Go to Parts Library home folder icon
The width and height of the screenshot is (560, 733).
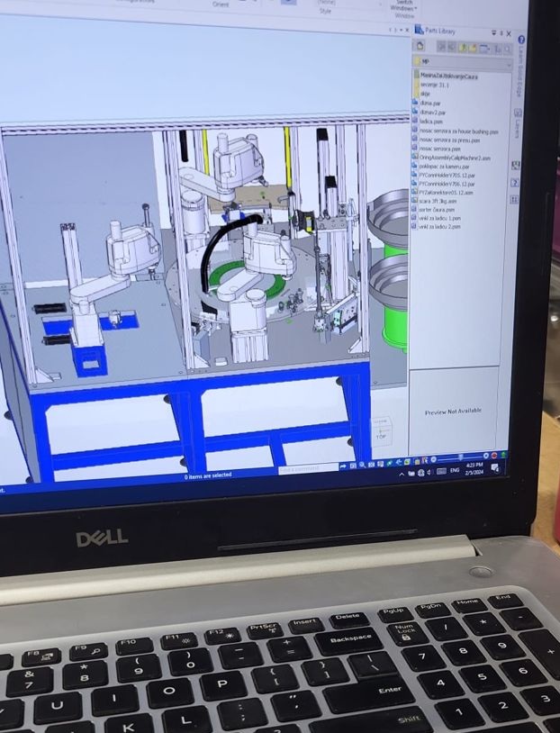tap(420, 45)
